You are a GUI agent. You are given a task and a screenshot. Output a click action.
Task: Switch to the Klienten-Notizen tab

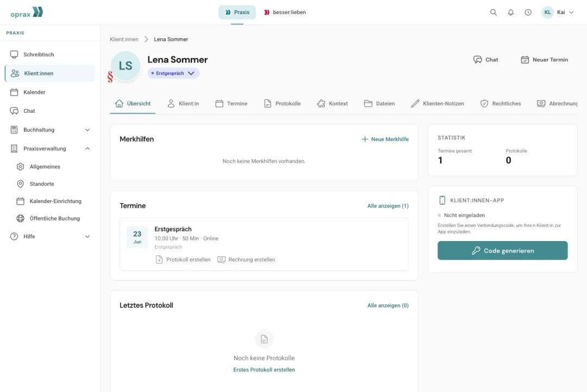click(x=438, y=104)
